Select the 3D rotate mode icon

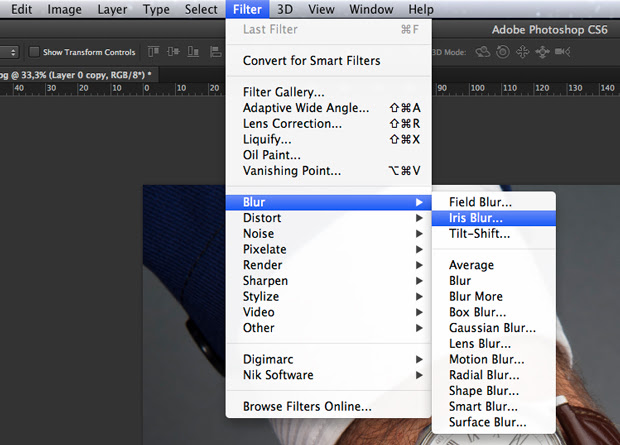click(483, 52)
